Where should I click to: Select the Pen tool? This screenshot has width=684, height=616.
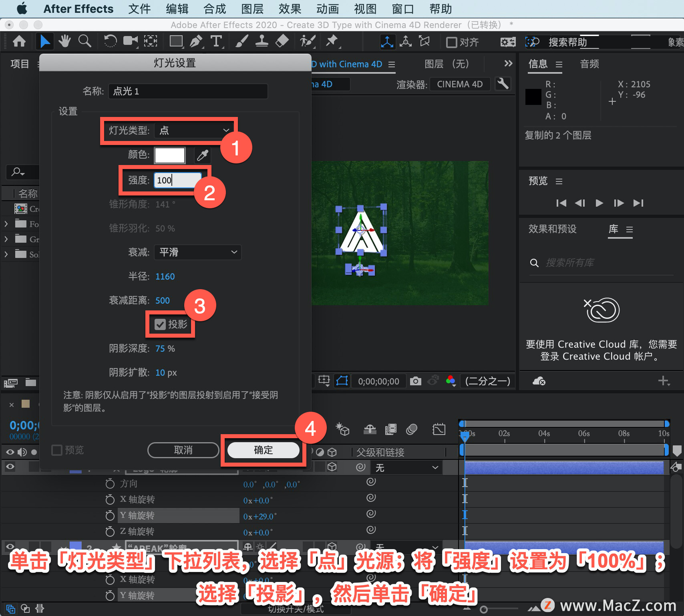click(196, 41)
